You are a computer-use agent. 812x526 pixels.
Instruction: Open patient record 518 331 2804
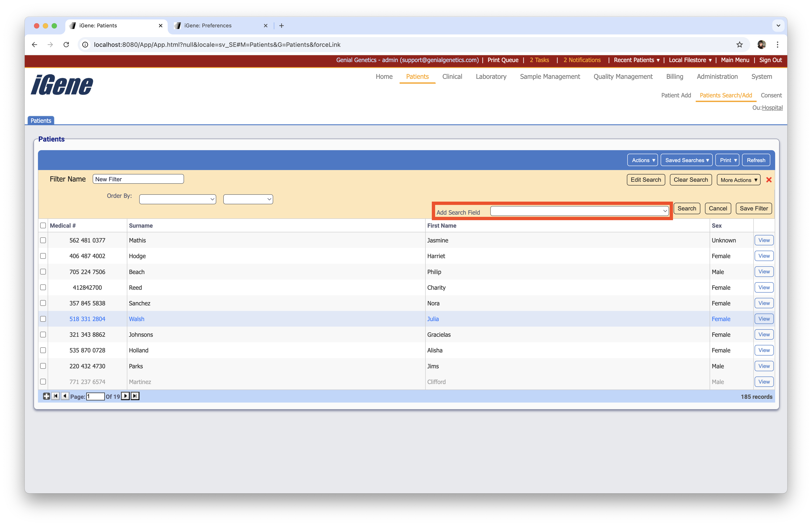(87, 319)
